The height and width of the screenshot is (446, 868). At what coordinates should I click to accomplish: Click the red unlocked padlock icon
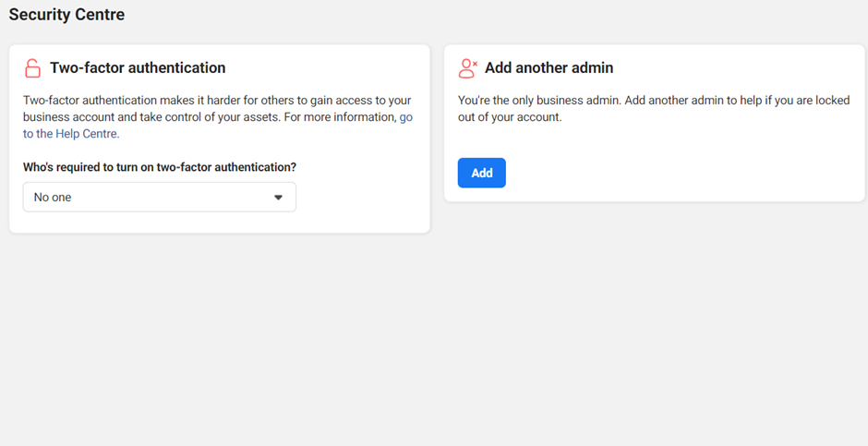click(32, 68)
